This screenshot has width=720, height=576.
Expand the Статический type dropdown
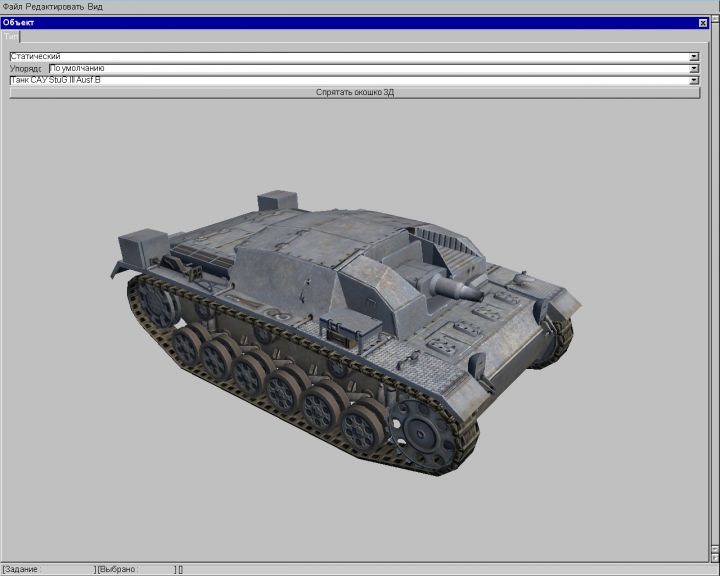[694, 57]
